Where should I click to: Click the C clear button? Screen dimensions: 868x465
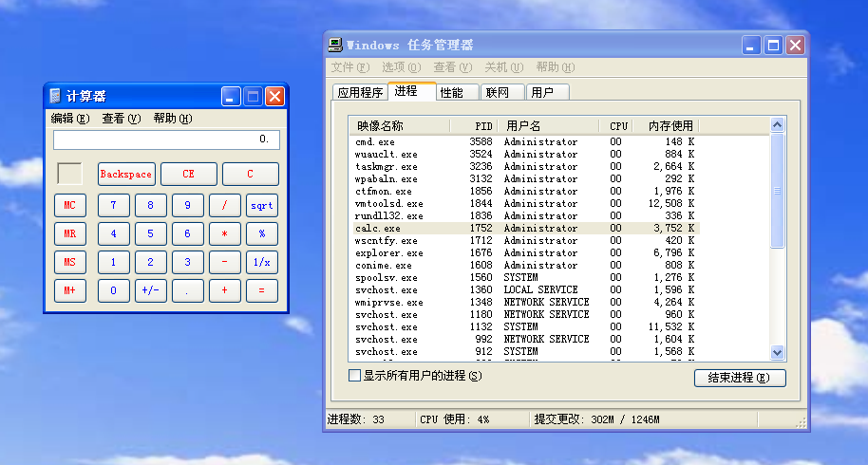(x=250, y=175)
